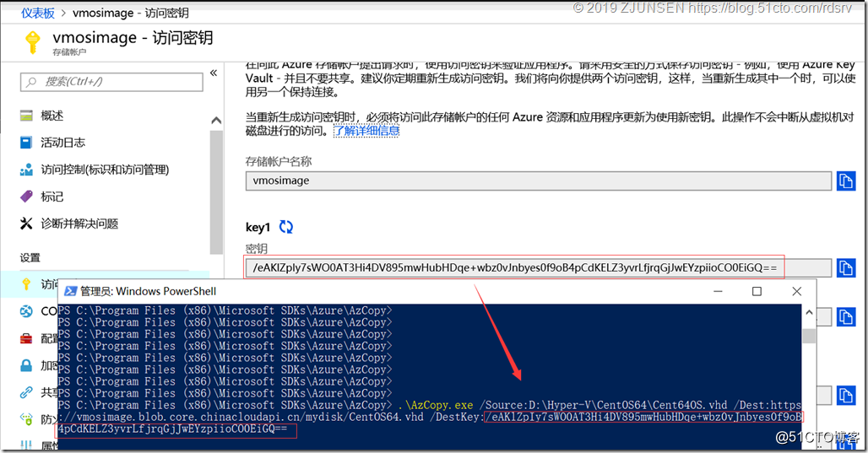The width and height of the screenshot is (868, 453).
Task: Click the 概述 overview icon
Action: (x=26, y=116)
